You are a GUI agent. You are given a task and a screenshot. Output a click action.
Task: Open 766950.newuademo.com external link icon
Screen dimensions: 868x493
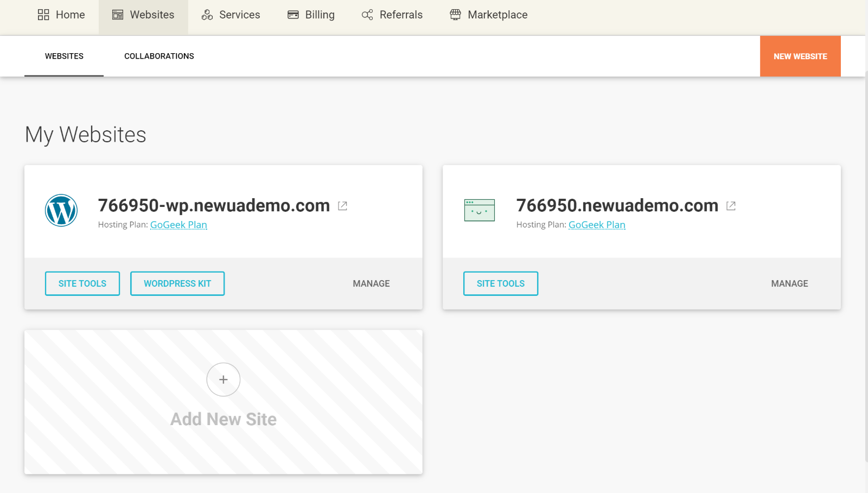point(731,206)
